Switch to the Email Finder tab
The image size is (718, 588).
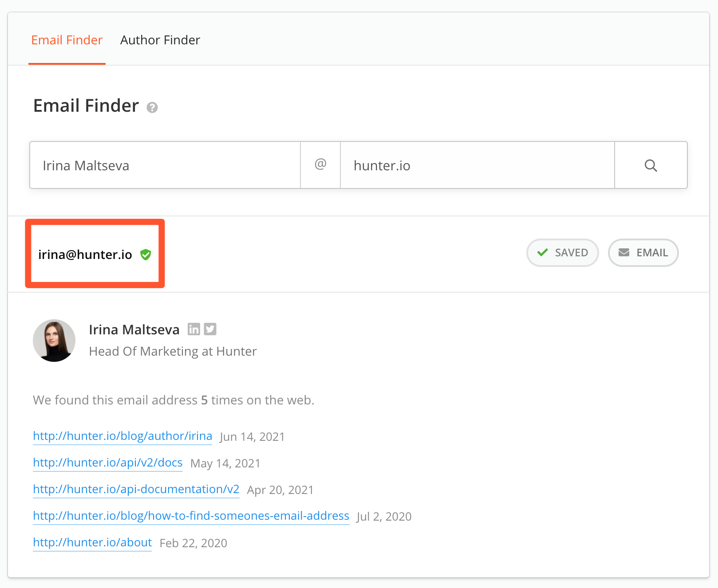click(67, 40)
